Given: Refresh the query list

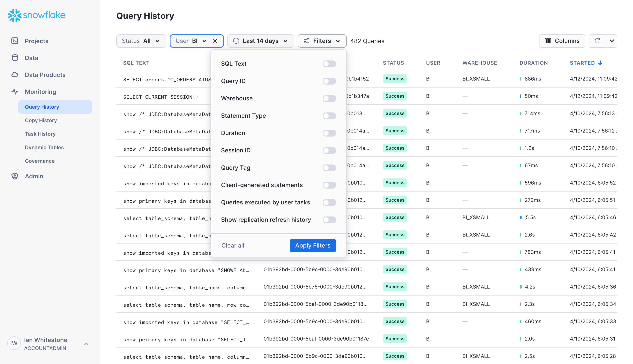Looking at the screenshot, I should pos(597,41).
